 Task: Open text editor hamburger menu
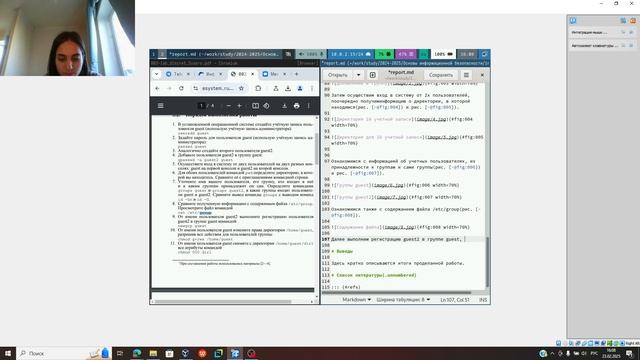pos(466,75)
